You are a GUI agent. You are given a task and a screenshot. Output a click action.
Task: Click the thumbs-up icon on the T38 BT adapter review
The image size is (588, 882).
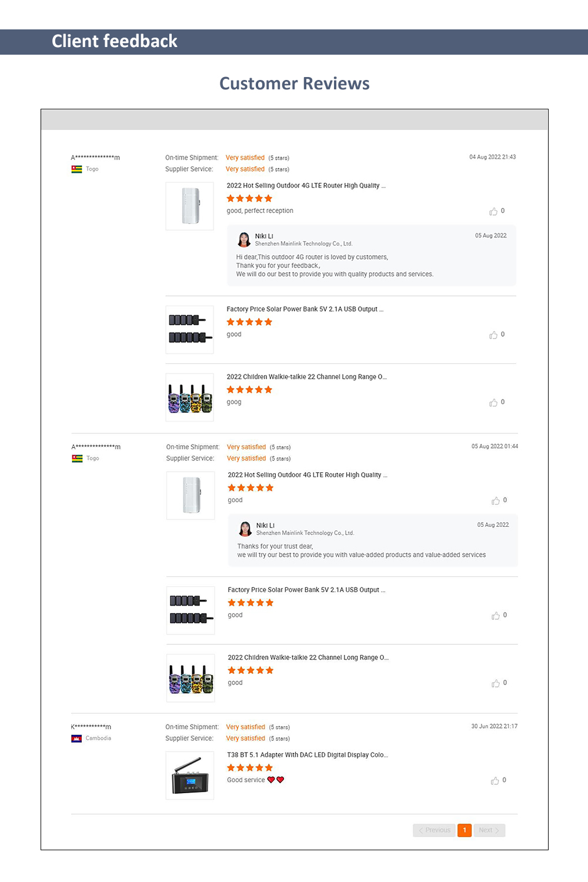[495, 780]
